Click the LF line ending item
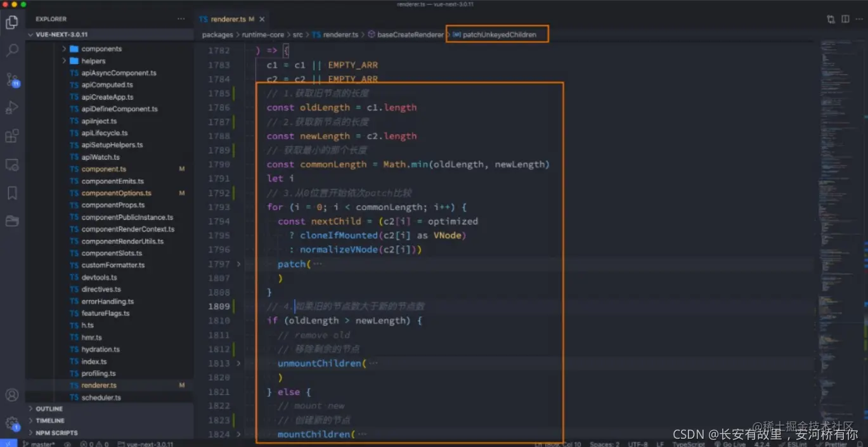868x447 pixels. click(660, 444)
